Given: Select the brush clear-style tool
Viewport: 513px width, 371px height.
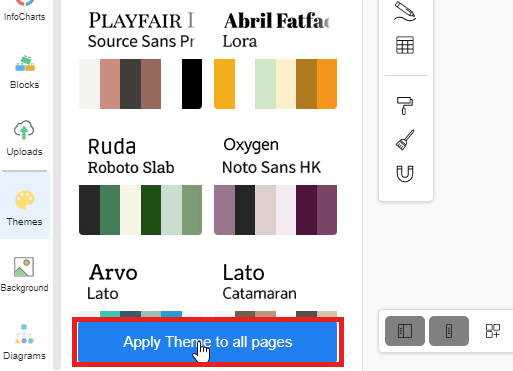Looking at the screenshot, I should pos(405,140).
